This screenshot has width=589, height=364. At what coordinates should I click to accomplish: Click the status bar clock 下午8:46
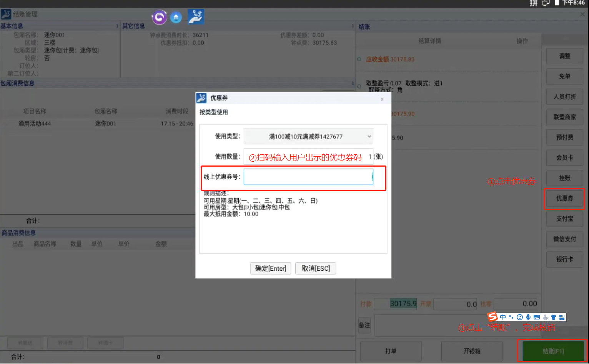coord(573,3)
